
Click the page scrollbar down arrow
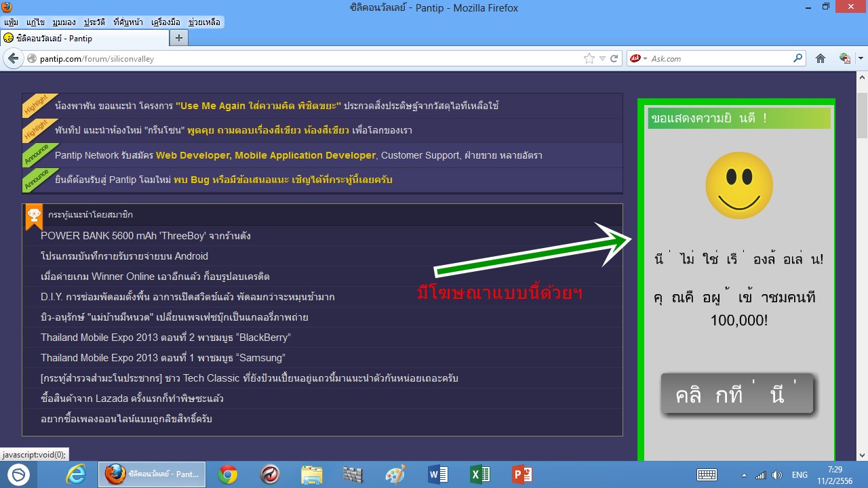point(862,455)
